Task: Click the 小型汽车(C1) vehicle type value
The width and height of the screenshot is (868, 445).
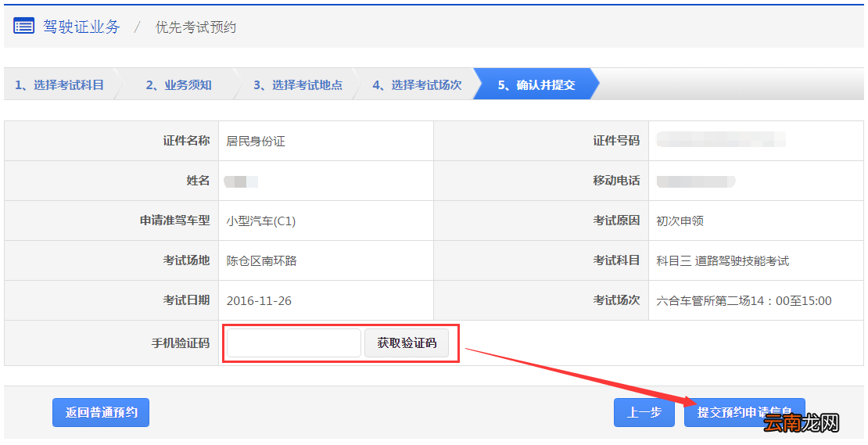Action: 261,221
